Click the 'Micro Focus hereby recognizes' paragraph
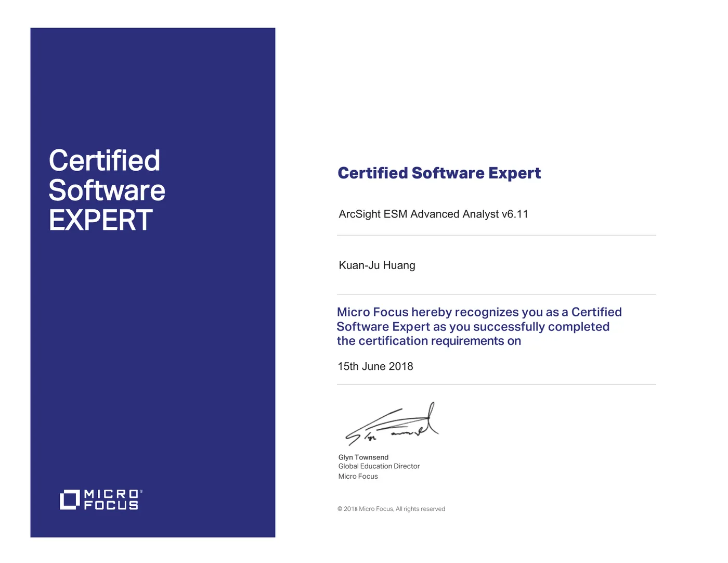 [x=479, y=326]
